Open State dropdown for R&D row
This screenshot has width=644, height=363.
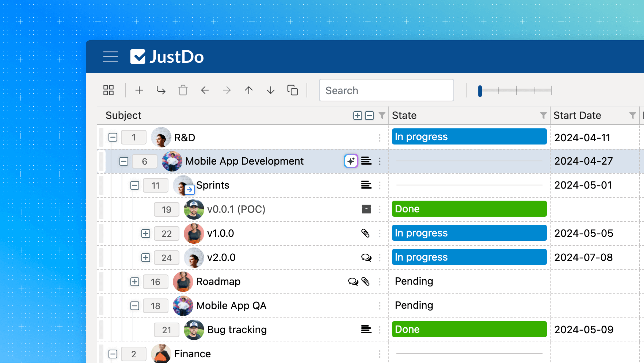(469, 137)
